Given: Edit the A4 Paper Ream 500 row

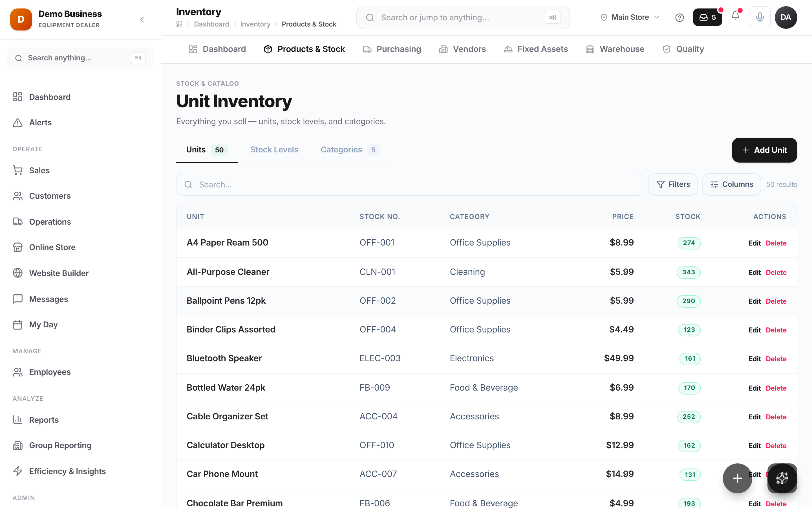Looking at the screenshot, I should click(754, 243).
